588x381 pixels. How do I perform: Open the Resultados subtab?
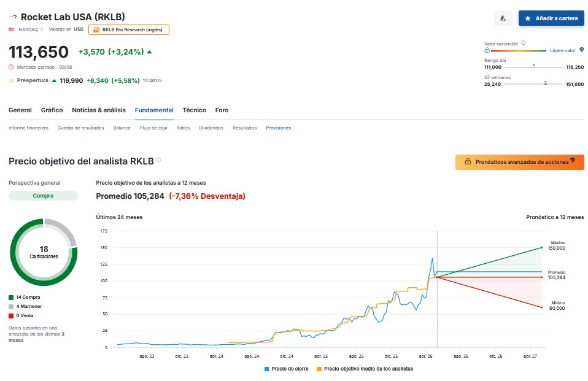coord(244,128)
